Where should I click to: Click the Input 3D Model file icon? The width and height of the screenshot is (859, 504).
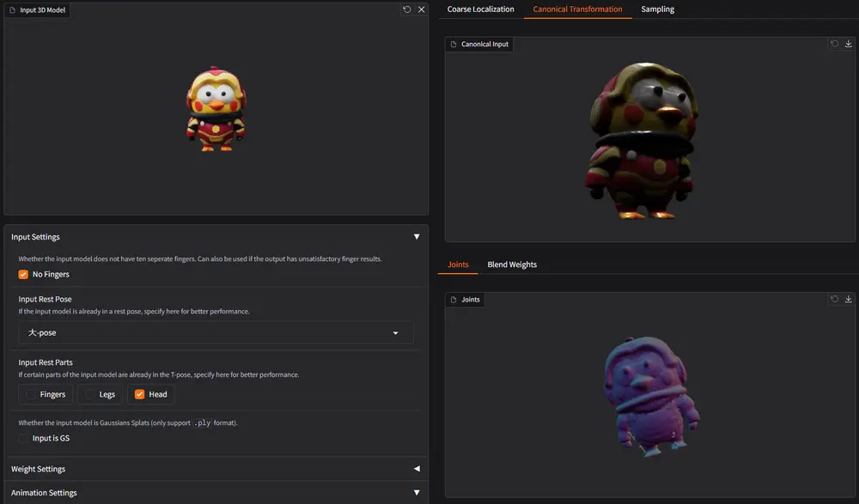click(13, 9)
